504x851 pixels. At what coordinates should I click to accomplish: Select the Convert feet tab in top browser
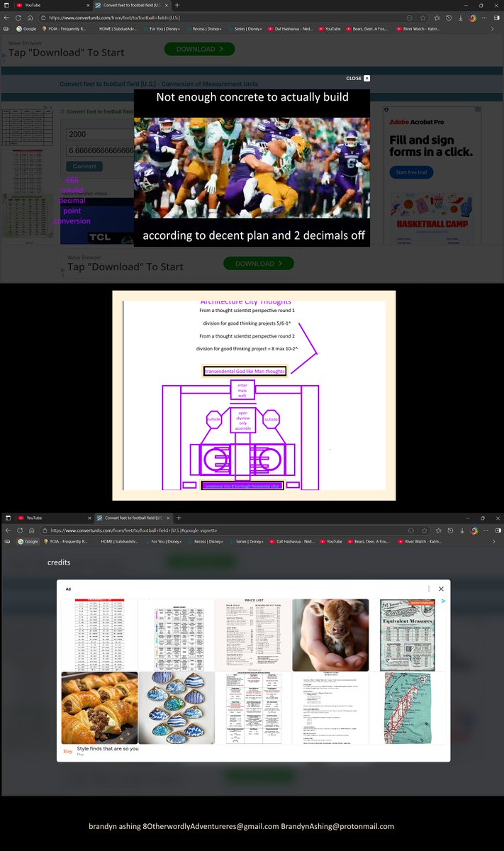click(x=133, y=5)
